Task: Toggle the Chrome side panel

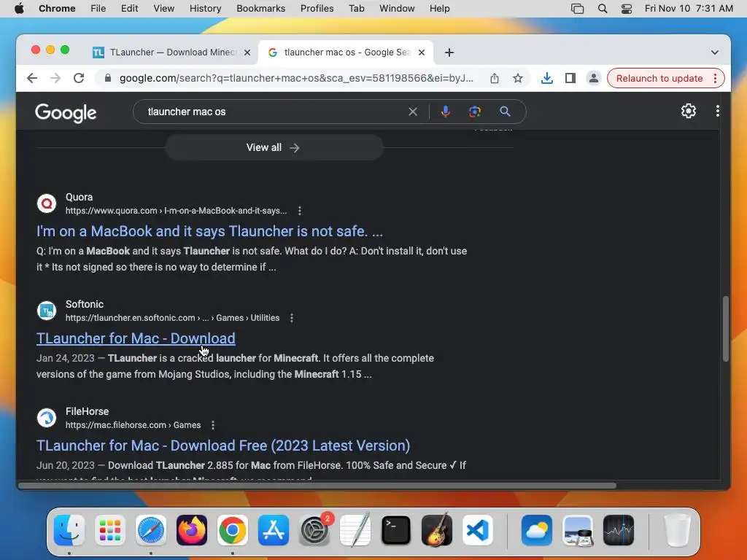Action: (x=570, y=78)
